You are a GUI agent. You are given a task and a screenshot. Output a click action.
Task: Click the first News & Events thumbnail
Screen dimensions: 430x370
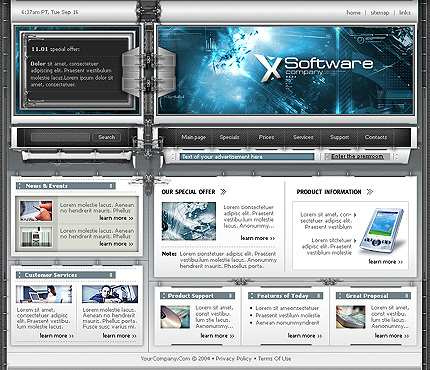point(36,211)
